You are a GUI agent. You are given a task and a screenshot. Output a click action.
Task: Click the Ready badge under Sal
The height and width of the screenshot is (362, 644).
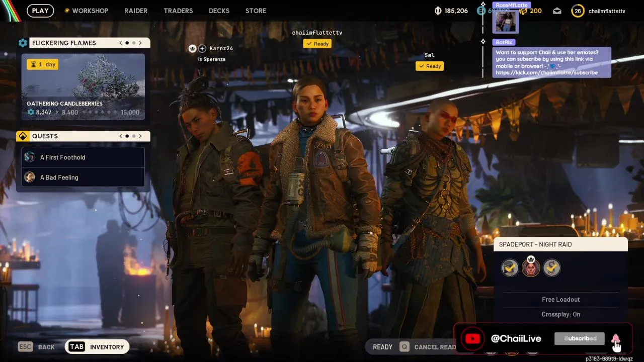pyautogui.click(x=430, y=66)
